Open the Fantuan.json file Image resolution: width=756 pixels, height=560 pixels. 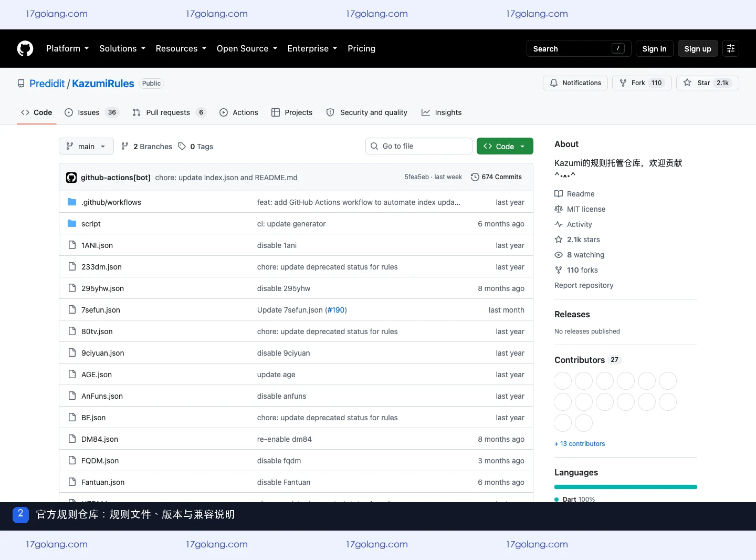click(103, 482)
